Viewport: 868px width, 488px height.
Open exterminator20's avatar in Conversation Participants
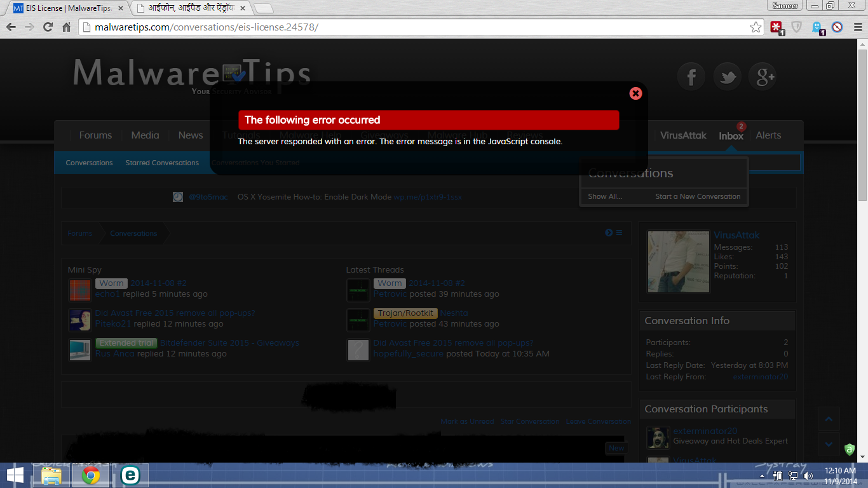[658, 437]
